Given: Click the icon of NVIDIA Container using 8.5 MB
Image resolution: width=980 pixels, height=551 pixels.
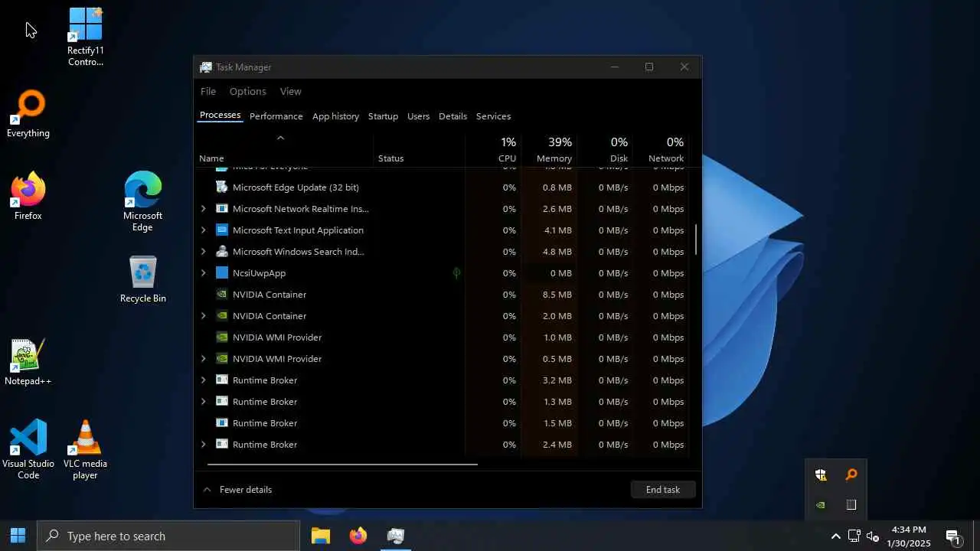Looking at the screenshot, I should 222,294.
